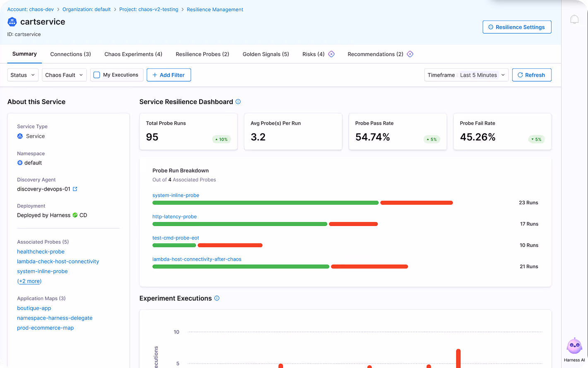Viewport: 588px width, 368px height.
Task: Go to Account: chaos-dev breadcrumb
Action: pyautogui.click(x=31, y=10)
